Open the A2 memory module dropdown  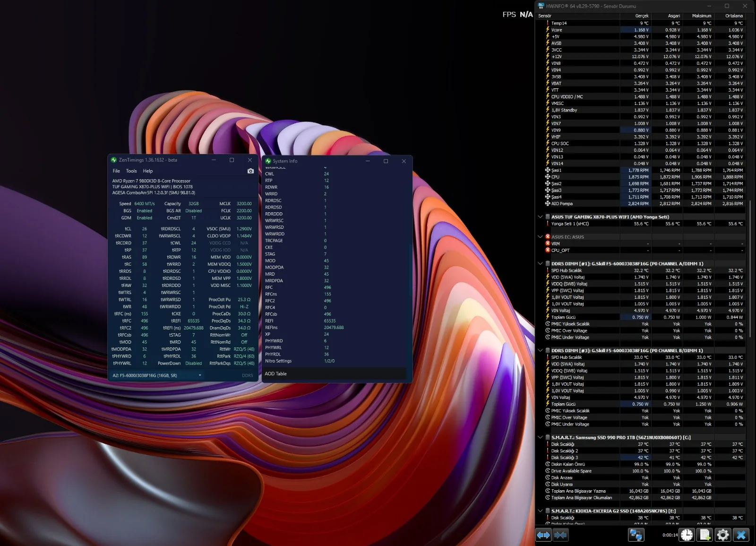point(200,375)
